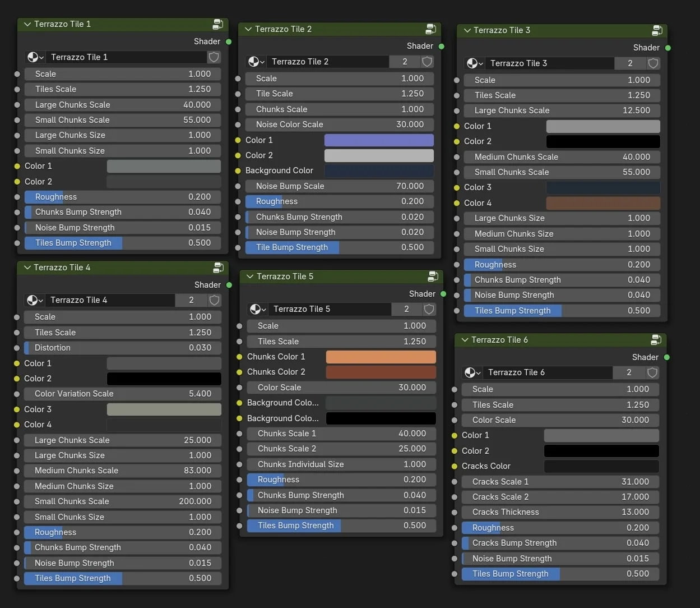Viewport: 700px width, 608px height.
Task: Click the node group icon on Terrazzo Tile 2 header
Action: [x=430, y=29]
